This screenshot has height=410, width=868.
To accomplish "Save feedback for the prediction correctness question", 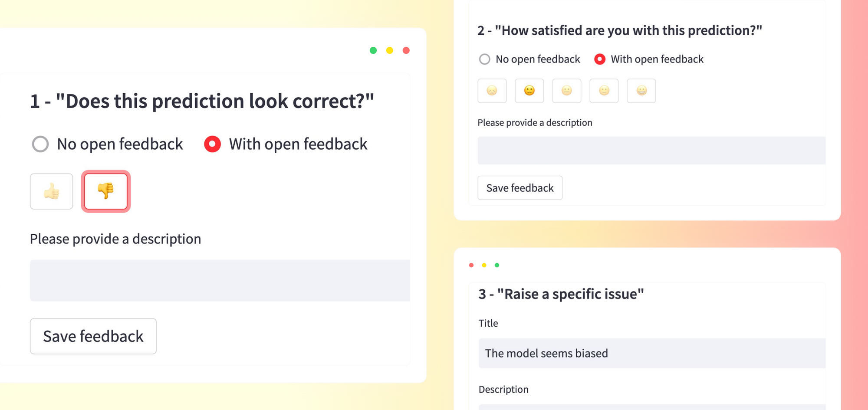I will [93, 336].
